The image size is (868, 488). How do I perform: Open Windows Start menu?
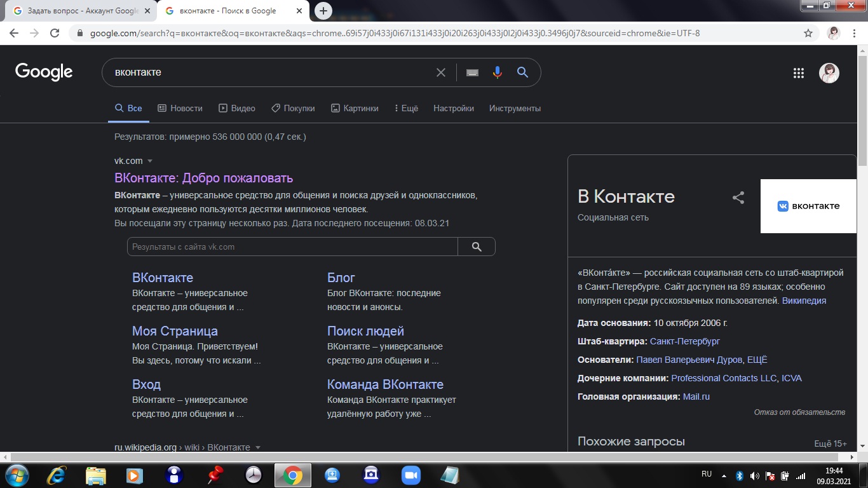(x=16, y=475)
